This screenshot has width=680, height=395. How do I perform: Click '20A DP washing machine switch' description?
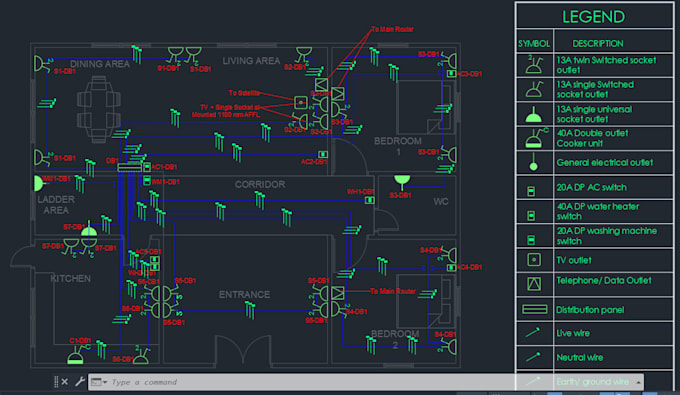[606, 236]
